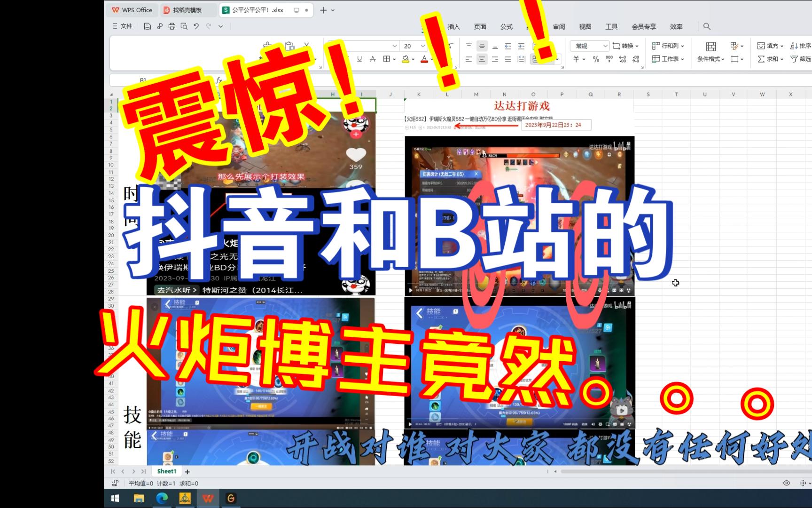Screen dimensions: 812x508
Task: Click the 求和 sum button
Action: tap(770, 59)
